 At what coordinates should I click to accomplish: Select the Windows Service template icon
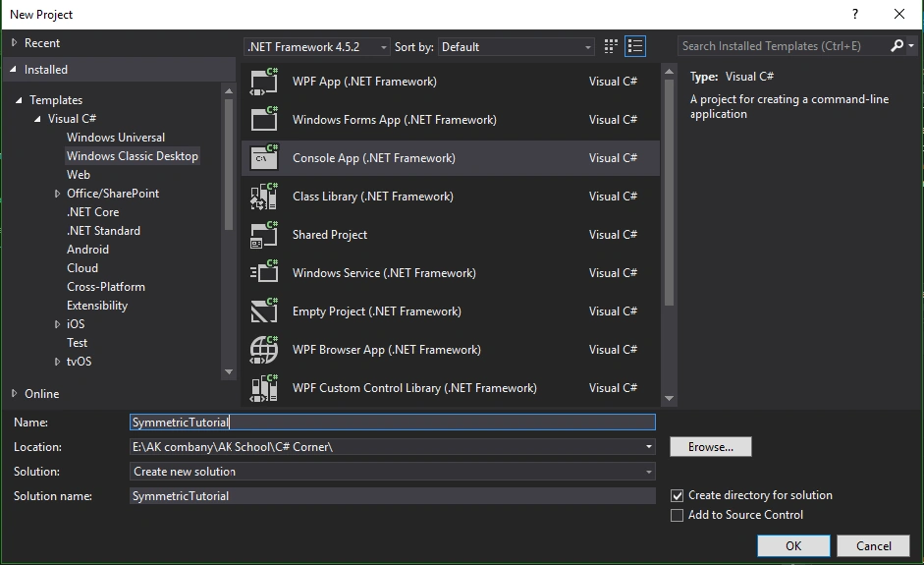tap(263, 273)
